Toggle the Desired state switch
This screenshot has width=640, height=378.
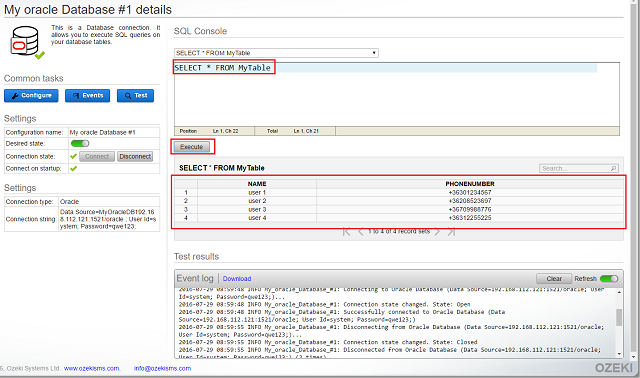[80, 143]
